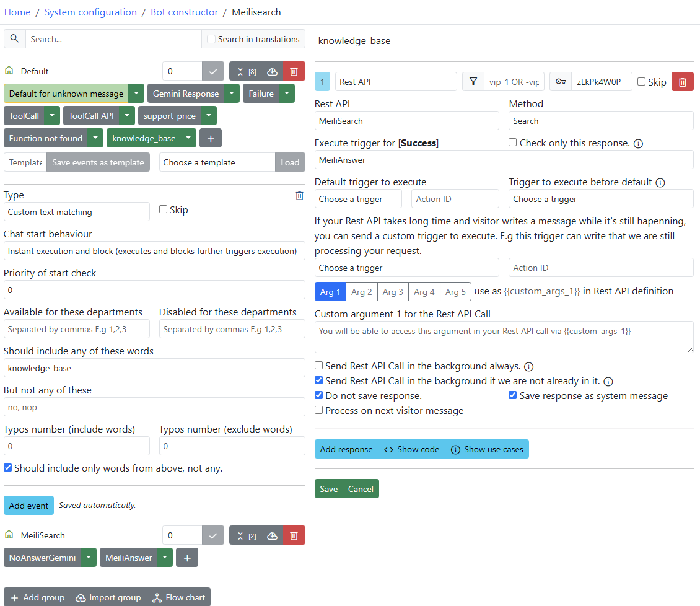The width and height of the screenshot is (700, 606).
Task: Delete the Rest API response
Action: [x=683, y=82]
